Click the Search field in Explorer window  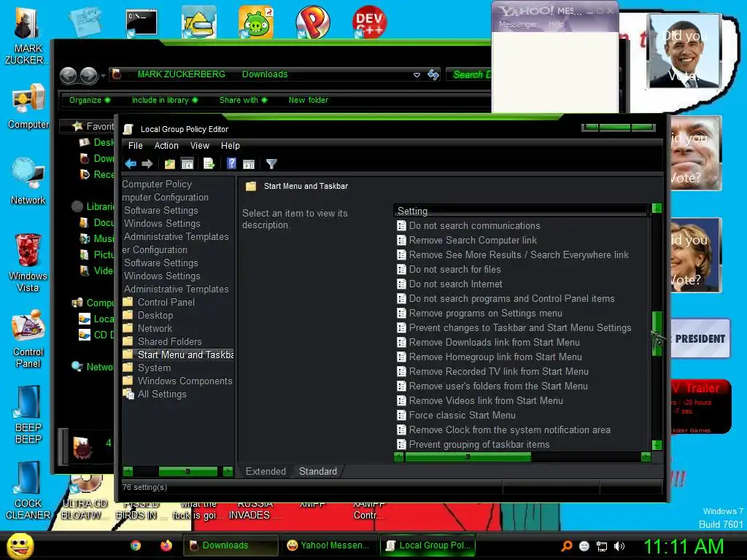pos(469,74)
